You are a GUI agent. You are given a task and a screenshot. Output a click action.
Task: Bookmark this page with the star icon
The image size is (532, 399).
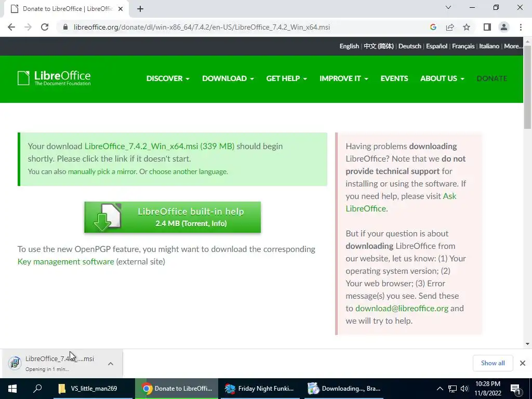[x=467, y=27]
